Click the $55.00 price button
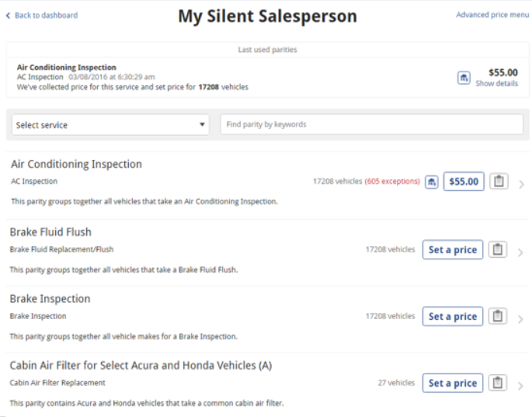Viewport: 532px width, 417px height. (x=464, y=182)
